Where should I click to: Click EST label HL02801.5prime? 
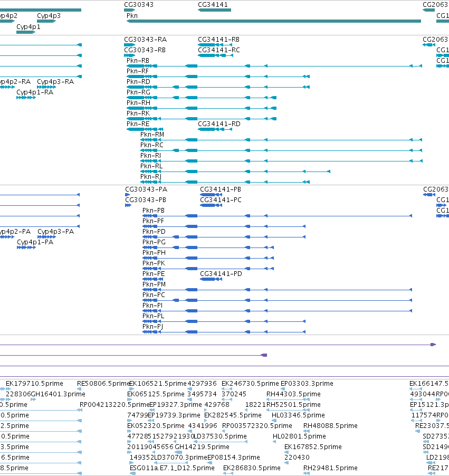[299, 436]
